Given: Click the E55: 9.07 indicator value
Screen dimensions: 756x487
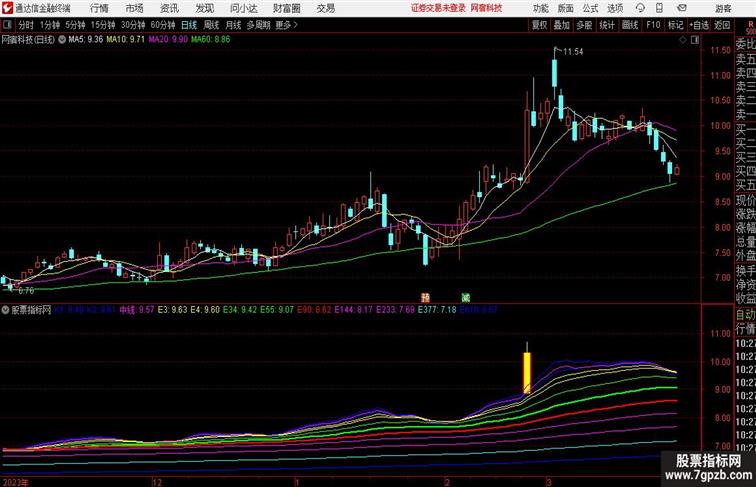Looking at the screenshot, I should 277,310.
